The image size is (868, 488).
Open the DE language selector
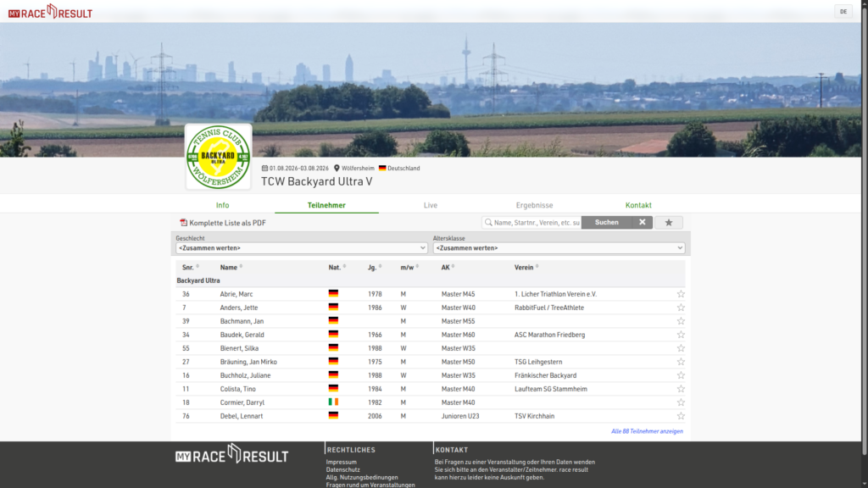click(x=843, y=11)
